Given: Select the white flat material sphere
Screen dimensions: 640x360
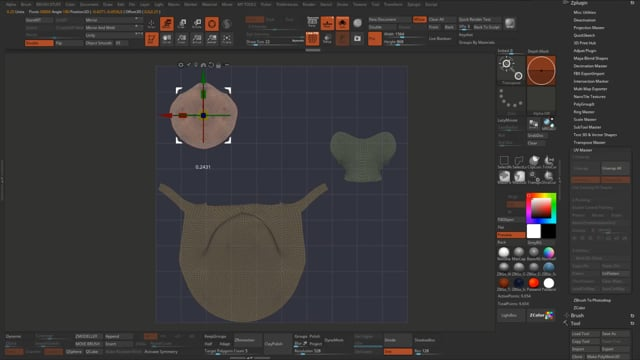Looking at the screenshot, I should (549, 283).
